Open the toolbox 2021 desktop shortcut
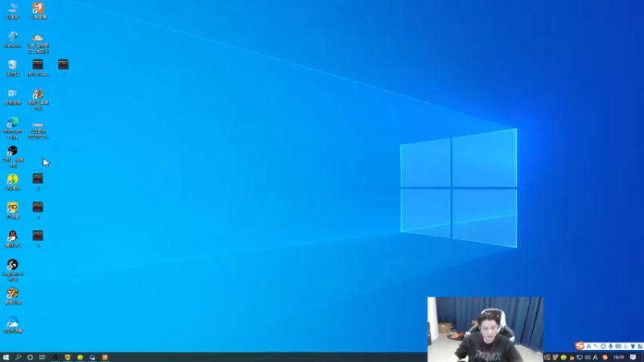This screenshot has width=644, height=362. tap(38, 99)
